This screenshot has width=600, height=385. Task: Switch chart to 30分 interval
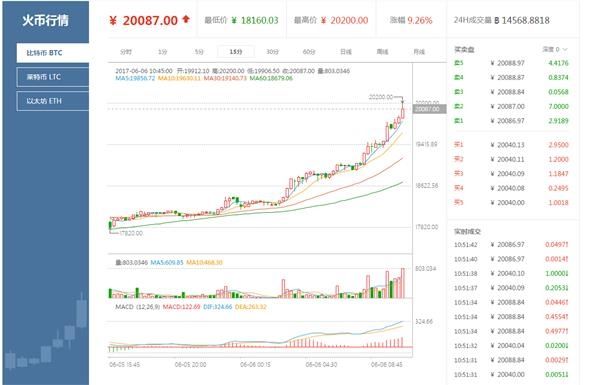point(272,52)
